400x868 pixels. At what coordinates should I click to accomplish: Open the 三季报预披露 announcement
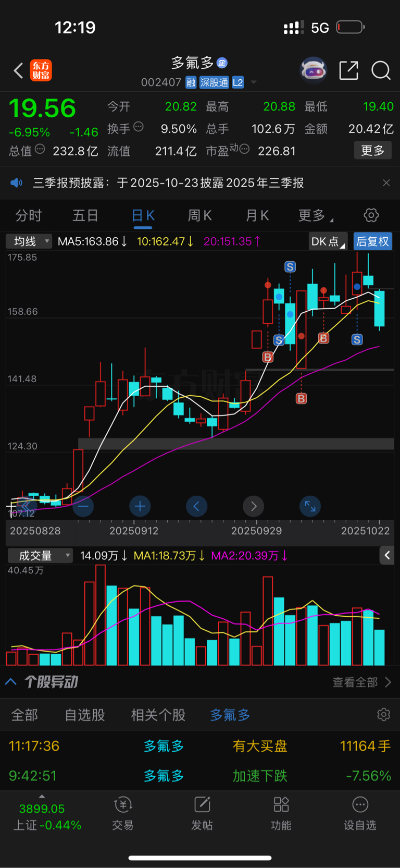coord(168,183)
